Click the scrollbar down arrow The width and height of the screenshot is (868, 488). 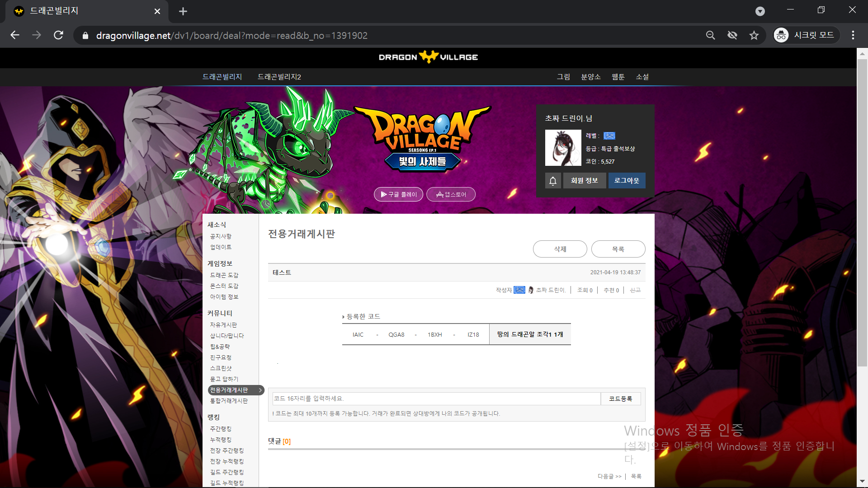tap(862, 482)
